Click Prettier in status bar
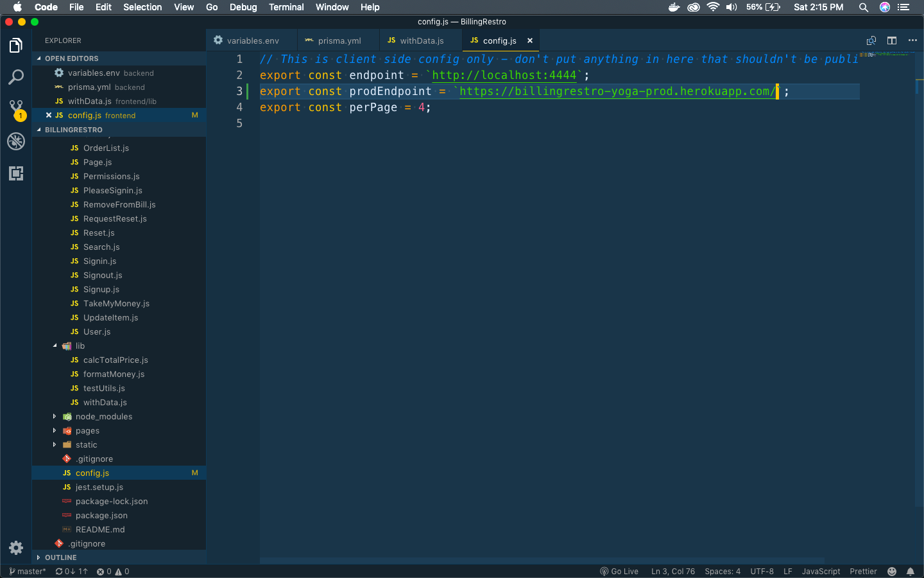The height and width of the screenshot is (578, 924). point(863,572)
